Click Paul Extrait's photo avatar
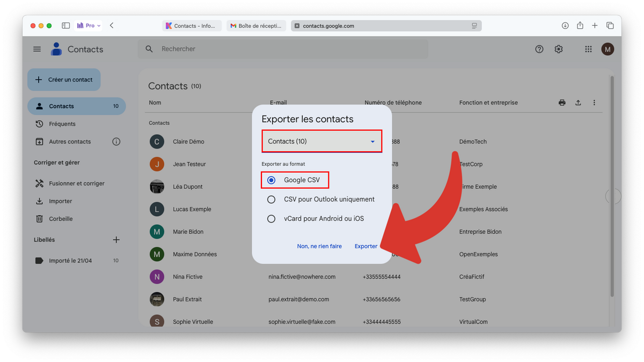 pyautogui.click(x=157, y=299)
